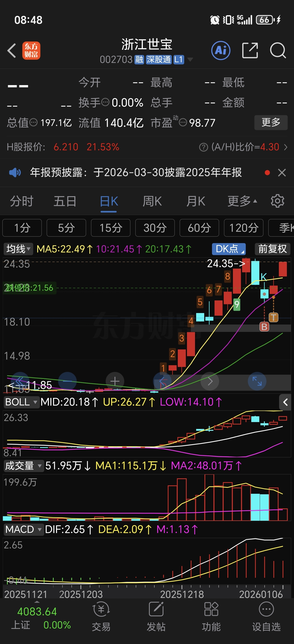Viewport: 294px width, 644px height.
Task: Tap info icon next to 总值
Action: pos(34,123)
